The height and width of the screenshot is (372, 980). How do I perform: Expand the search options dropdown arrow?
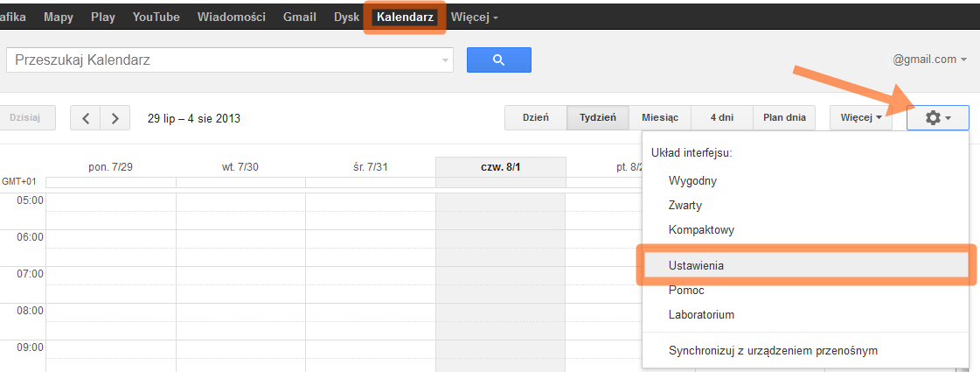click(445, 60)
